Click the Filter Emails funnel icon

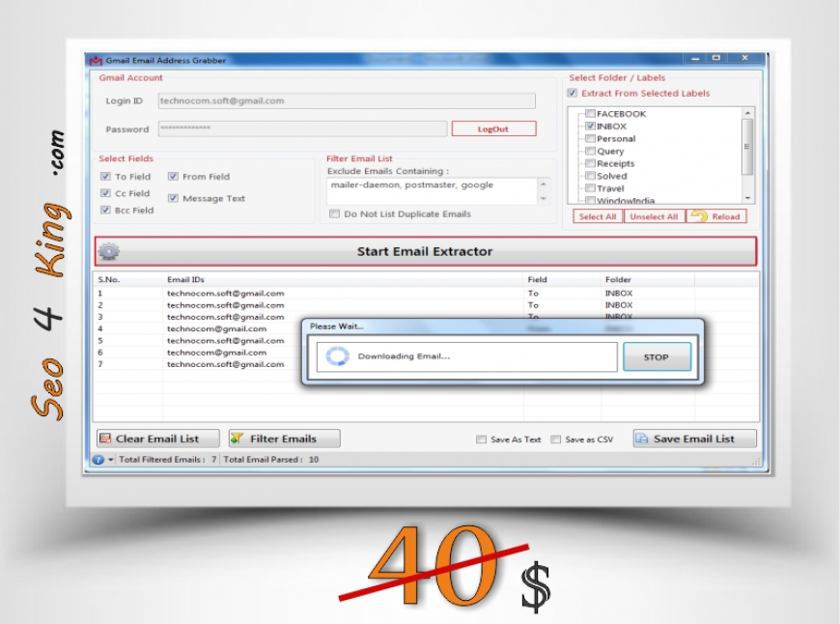(237, 439)
